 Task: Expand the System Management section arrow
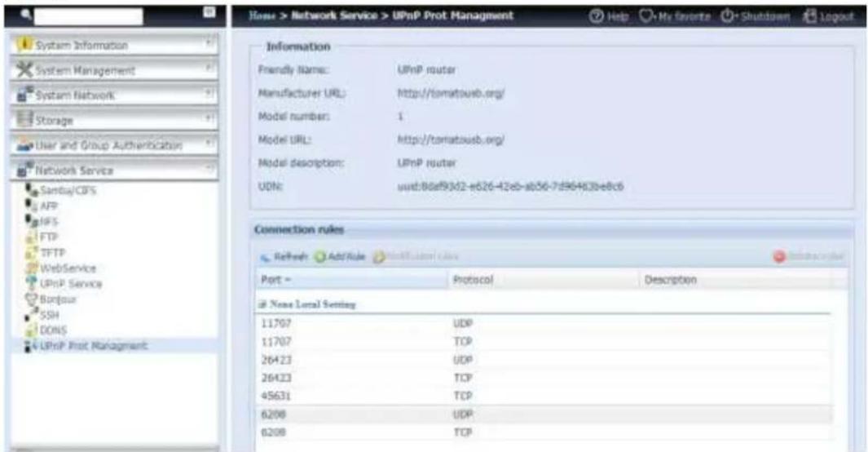click(x=209, y=69)
